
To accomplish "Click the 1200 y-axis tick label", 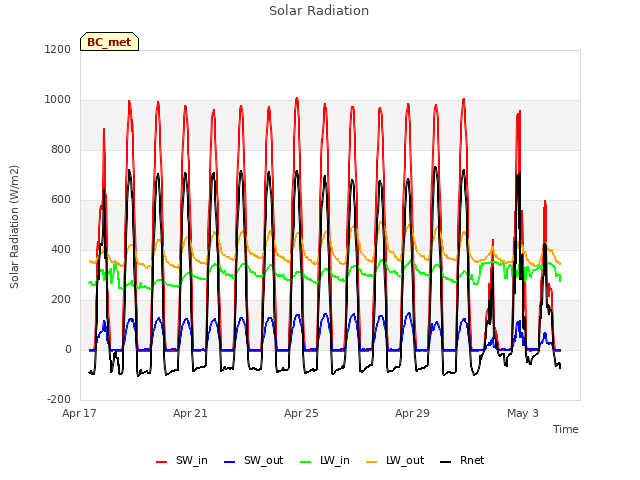I will [x=58, y=50].
